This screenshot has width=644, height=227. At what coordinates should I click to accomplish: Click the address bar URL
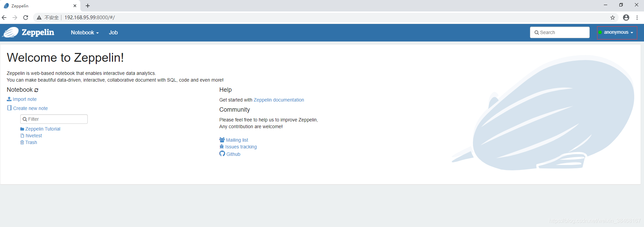point(90,18)
